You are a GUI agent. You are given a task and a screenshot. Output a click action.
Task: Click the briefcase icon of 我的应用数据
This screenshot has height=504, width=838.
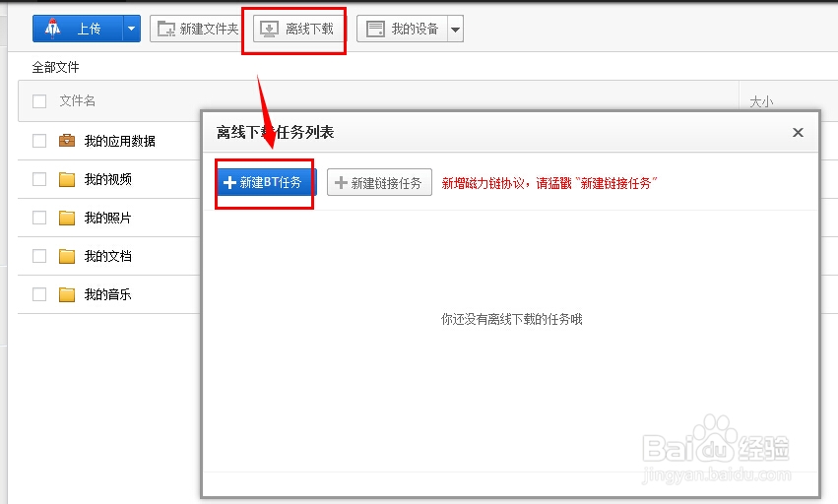click(x=67, y=140)
